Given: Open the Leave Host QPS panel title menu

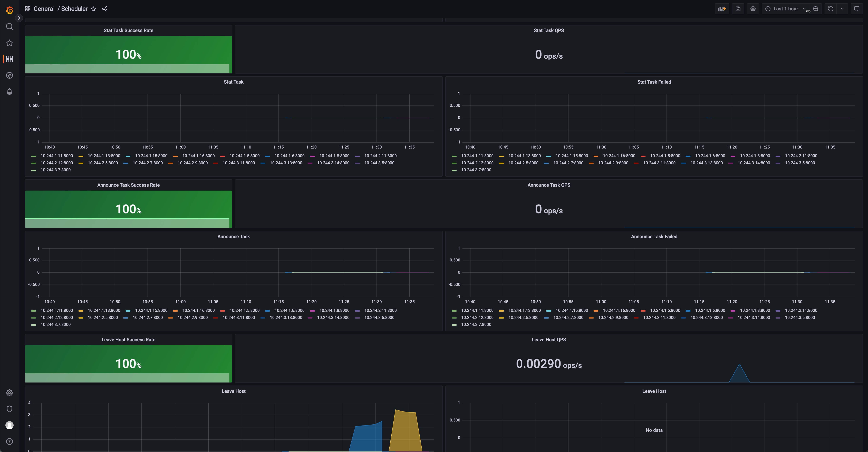Looking at the screenshot, I should 549,339.
